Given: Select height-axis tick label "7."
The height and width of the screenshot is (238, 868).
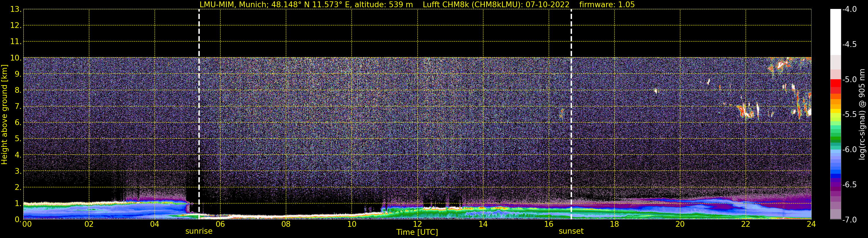Looking at the screenshot, I should [x=18, y=106].
